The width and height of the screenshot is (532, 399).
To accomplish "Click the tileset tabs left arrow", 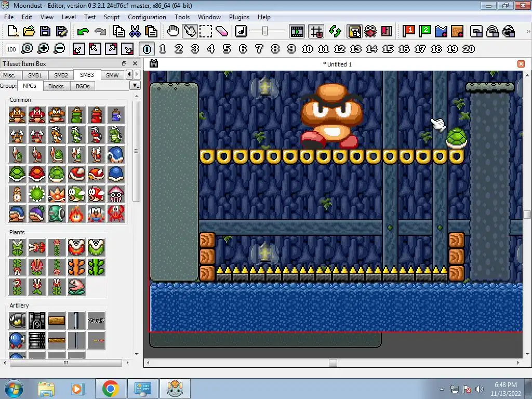I will point(129,74).
